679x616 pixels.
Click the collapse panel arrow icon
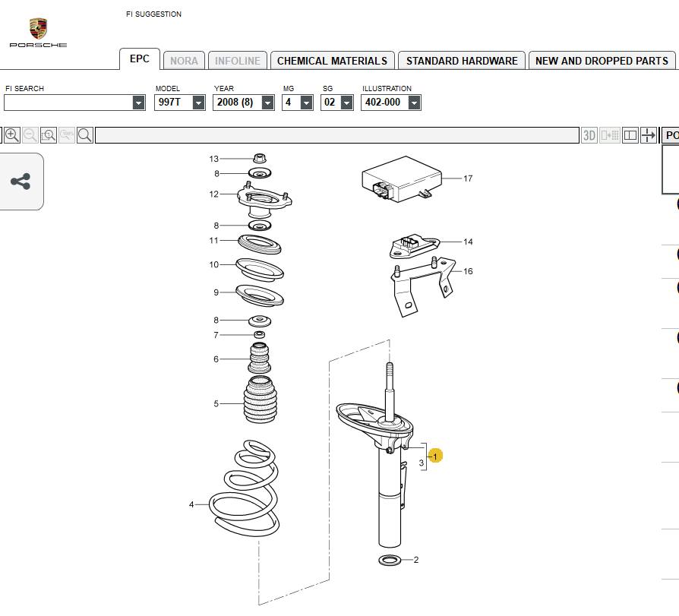tap(648, 135)
